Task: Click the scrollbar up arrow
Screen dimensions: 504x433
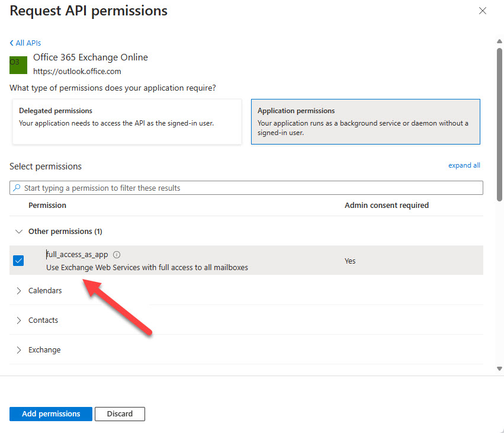Action: click(499, 41)
